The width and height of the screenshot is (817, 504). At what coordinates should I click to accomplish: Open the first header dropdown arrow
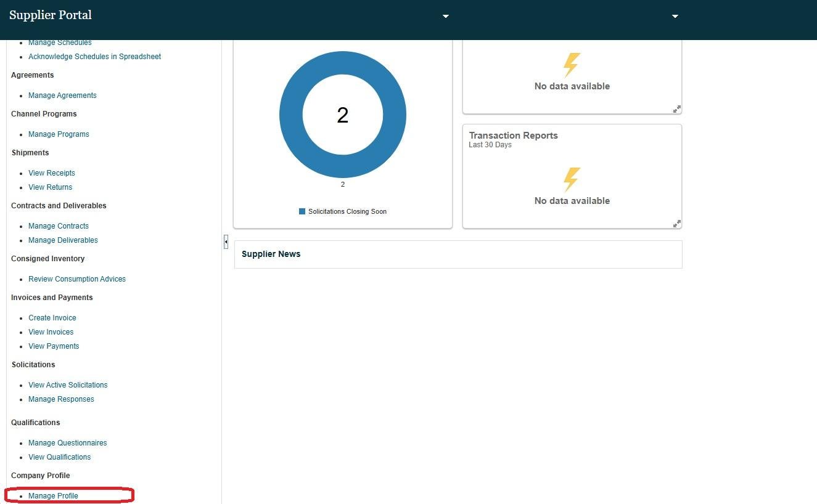446,17
